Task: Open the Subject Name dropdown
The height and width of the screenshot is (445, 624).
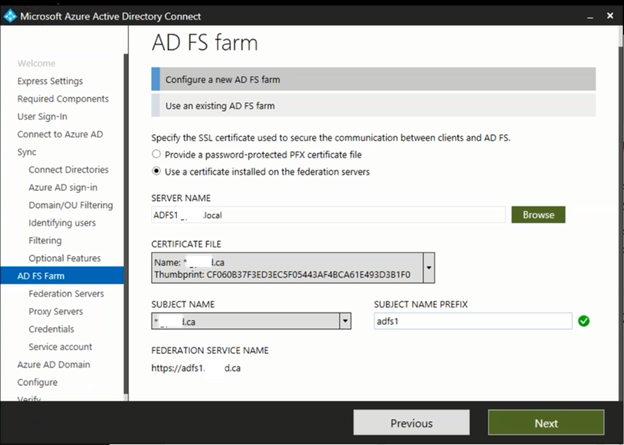Action: coord(345,321)
